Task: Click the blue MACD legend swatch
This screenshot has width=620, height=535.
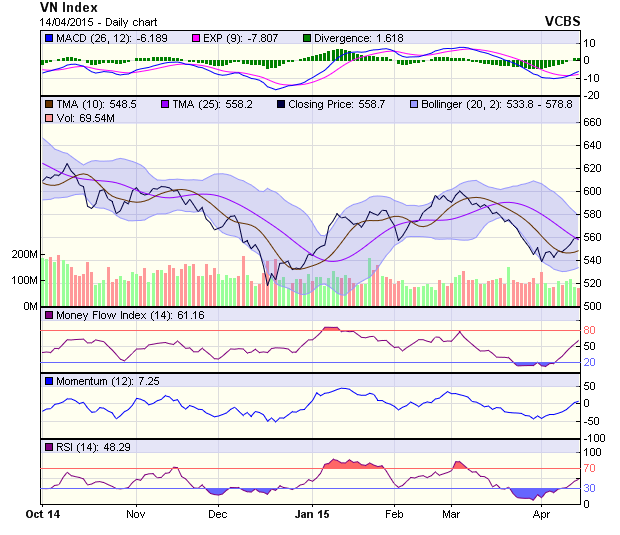Action: click(49, 38)
